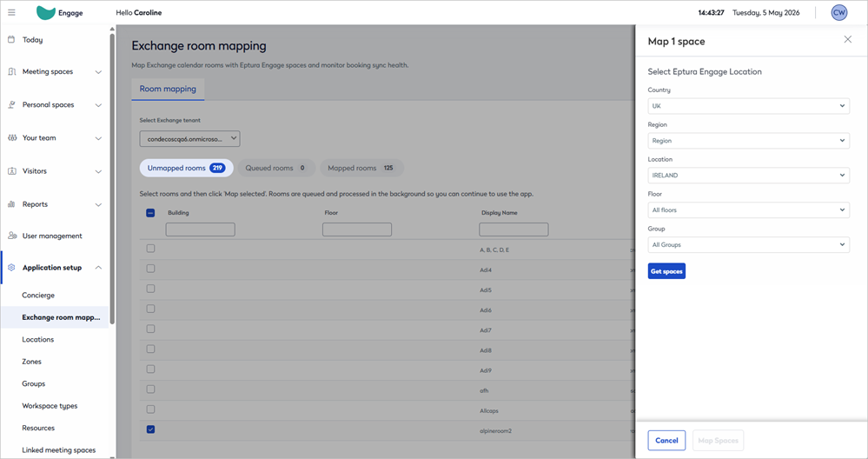868x459 pixels.
Task: Click the Get spaces button
Action: (666, 270)
